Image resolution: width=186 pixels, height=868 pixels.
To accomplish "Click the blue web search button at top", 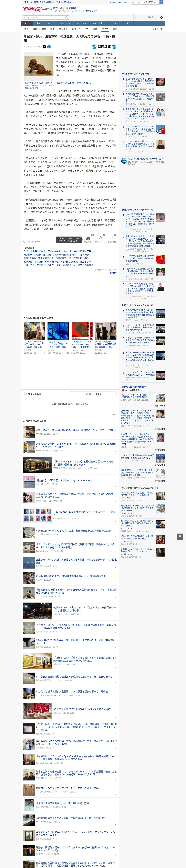I will click(161, 2).
